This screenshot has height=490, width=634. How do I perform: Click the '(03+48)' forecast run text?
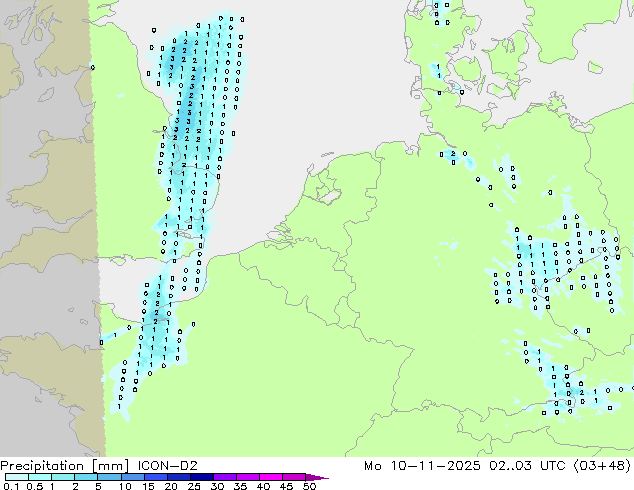[602, 466]
